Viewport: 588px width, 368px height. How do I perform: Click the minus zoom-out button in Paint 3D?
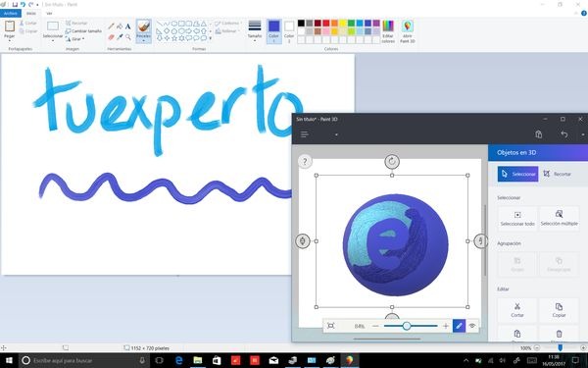click(x=375, y=326)
